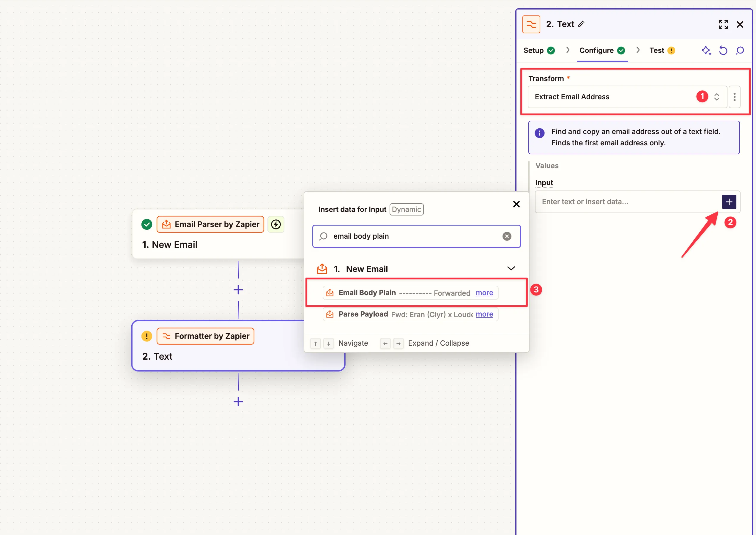Click the Formatter by Zapier app badge

coord(205,336)
